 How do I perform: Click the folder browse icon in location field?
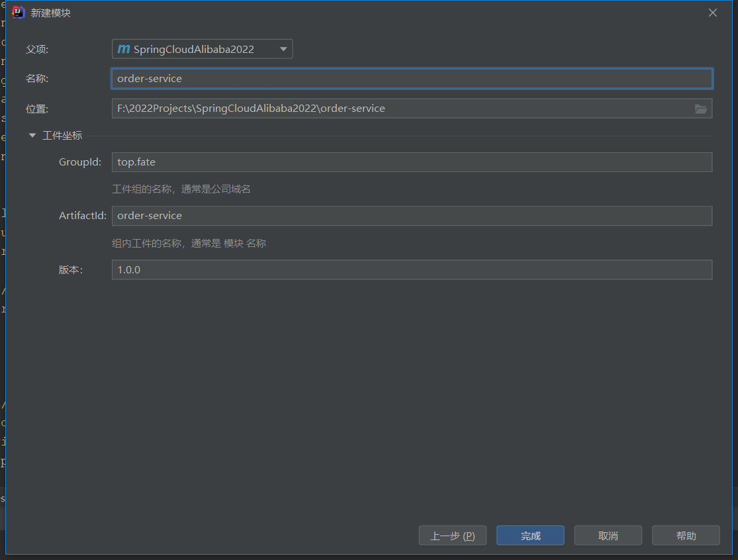coord(700,109)
